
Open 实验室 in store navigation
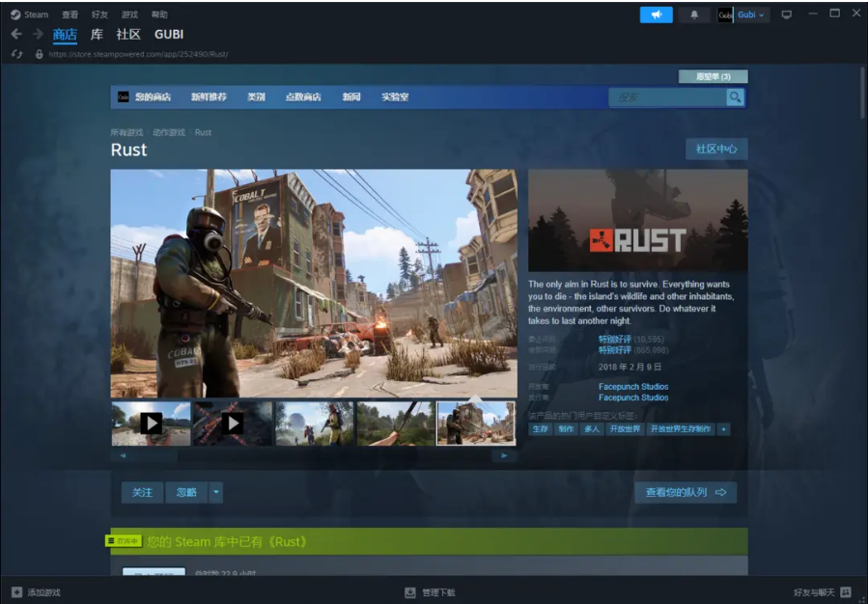pyautogui.click(x=395, y=96)
